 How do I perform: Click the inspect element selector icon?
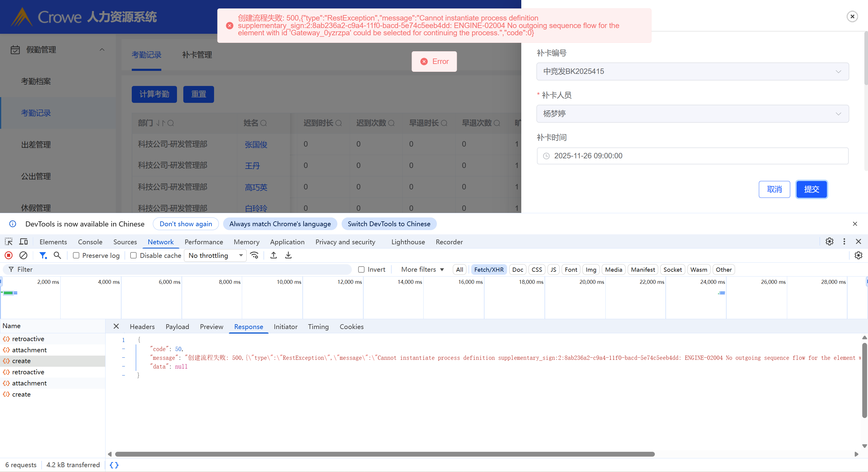tap(9, 242)
